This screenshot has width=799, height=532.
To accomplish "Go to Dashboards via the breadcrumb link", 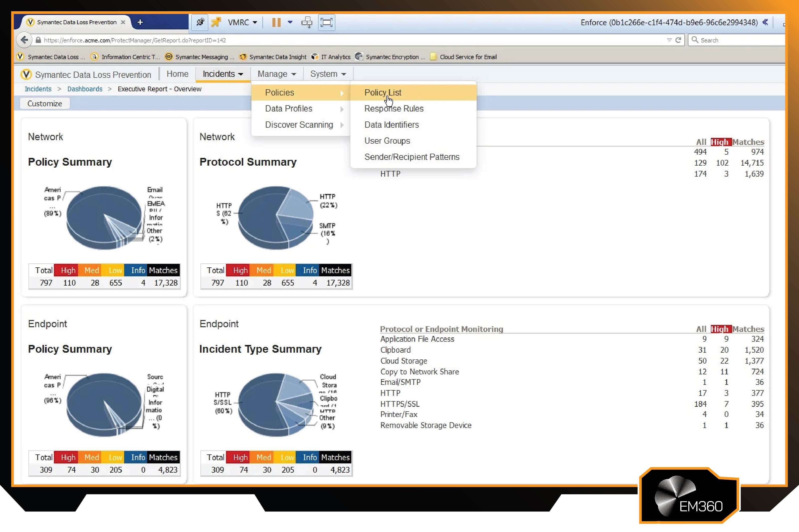I will (85, 89).
